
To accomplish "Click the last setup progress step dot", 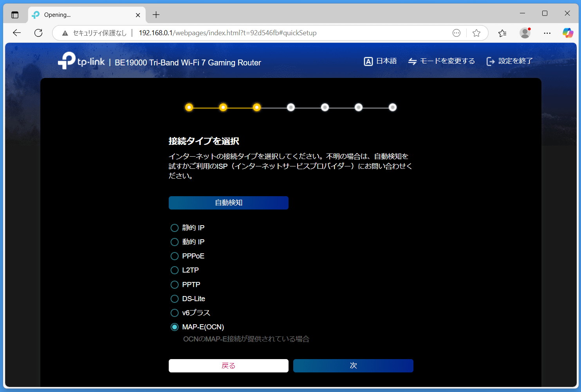I will 393,107.
